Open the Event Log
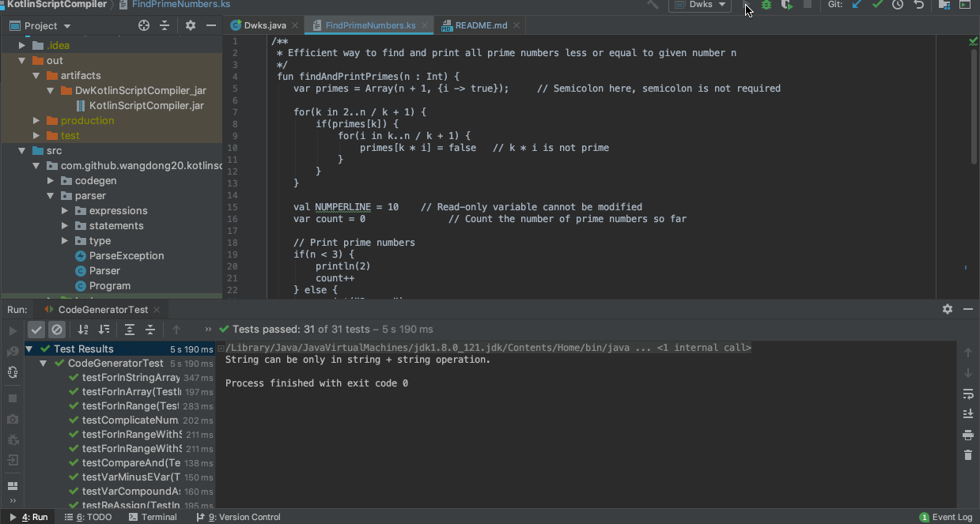This screenshot has width=980, height=524. [x=946, y=517]
